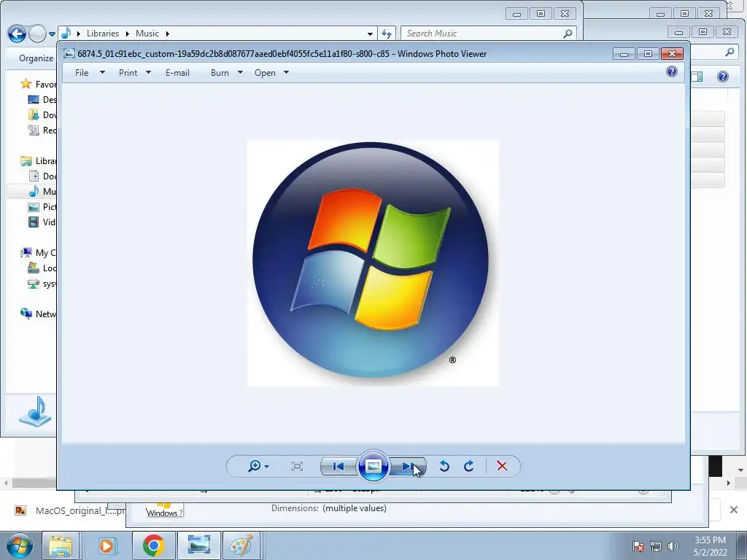Viewport: 747px width, 560px height.
Task: Click the network icon in the system tray
Action: (x=656, y=546)
